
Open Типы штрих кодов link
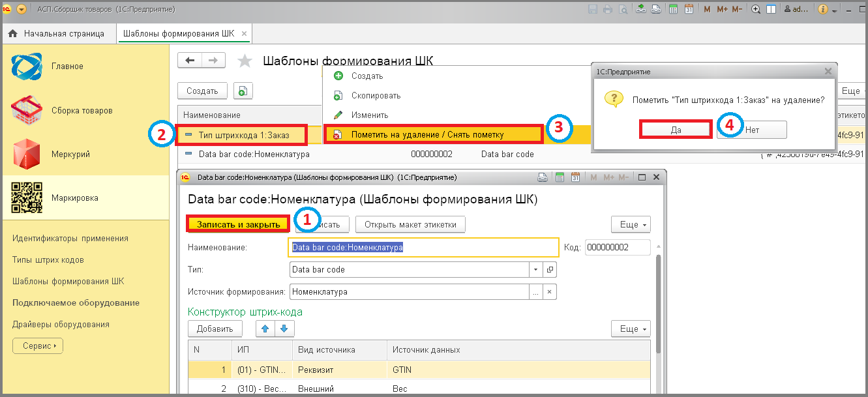tap(48, 260)
